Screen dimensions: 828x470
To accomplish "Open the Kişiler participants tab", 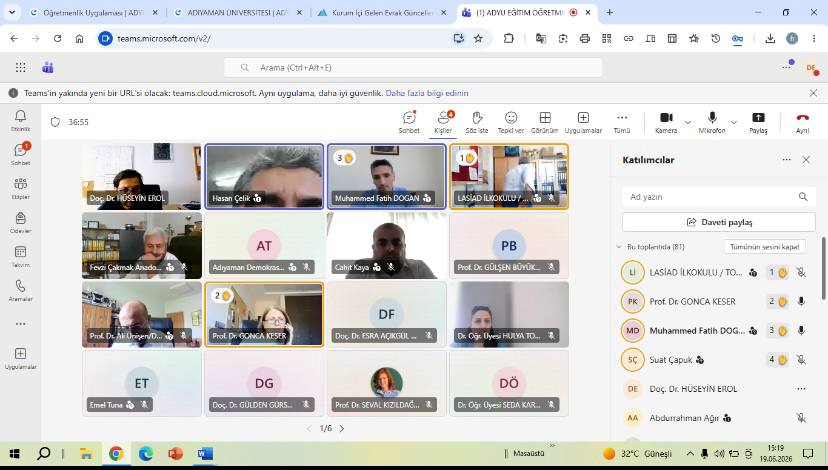I will point(443,122).
